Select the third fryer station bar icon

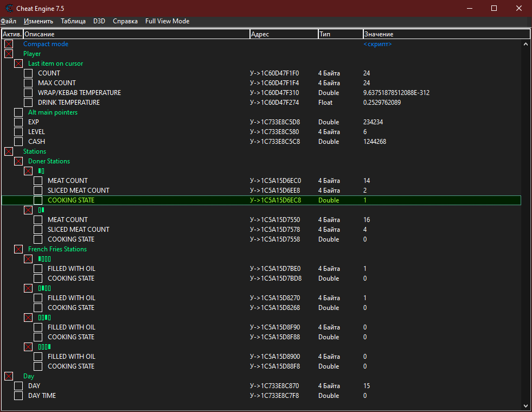point(44,318)
